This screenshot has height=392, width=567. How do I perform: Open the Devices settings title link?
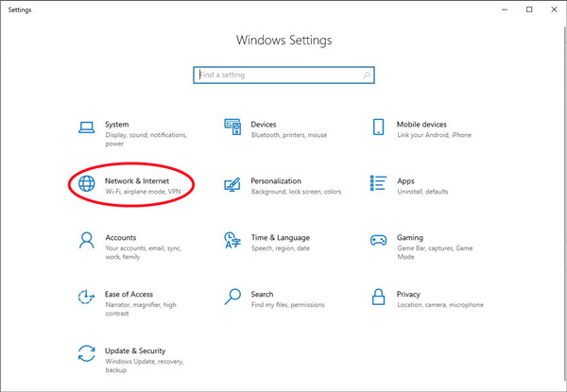264,125
